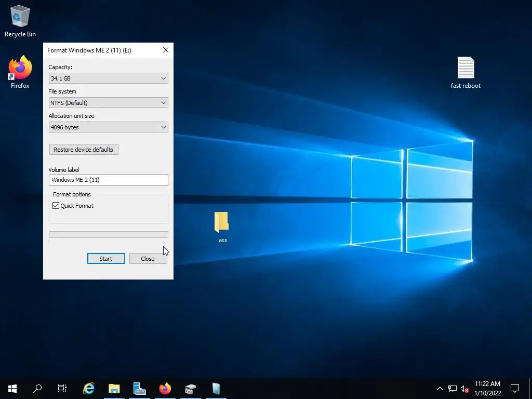Click the Show desktop sliver at taskbar end
The image size is (532, 399).
click(x=530, y=389)
